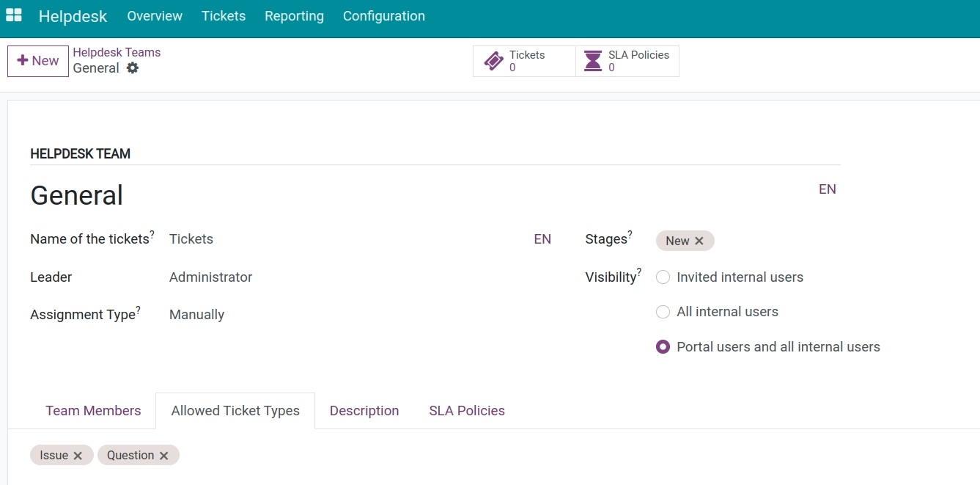The width and height of the screenshot is (980, 485).
Task: Click the help mark beside Visibility
Action: 639,272
